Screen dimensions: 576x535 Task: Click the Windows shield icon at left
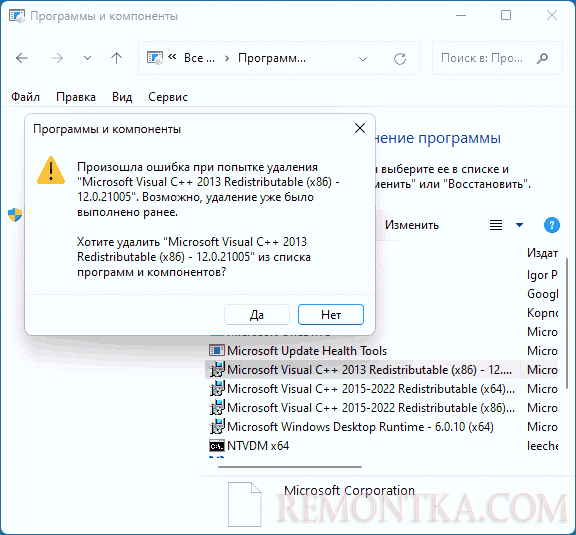click(x=15, y=215)
